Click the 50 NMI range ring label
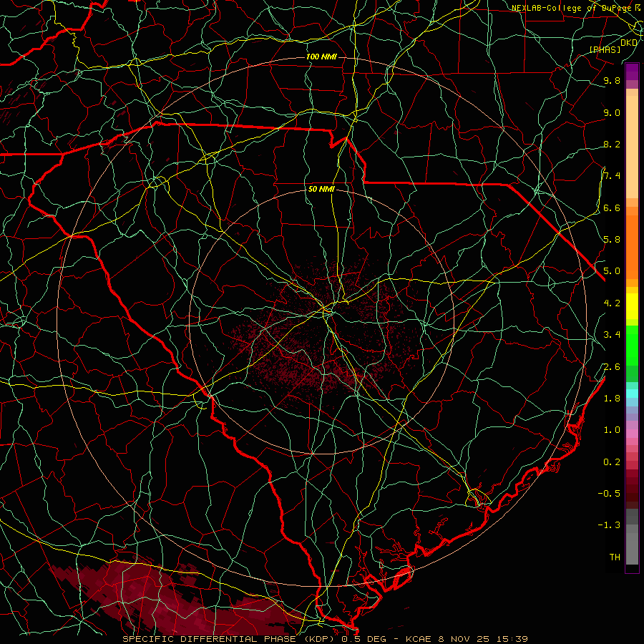Viewport: 644px width, 644px height. 321,189
